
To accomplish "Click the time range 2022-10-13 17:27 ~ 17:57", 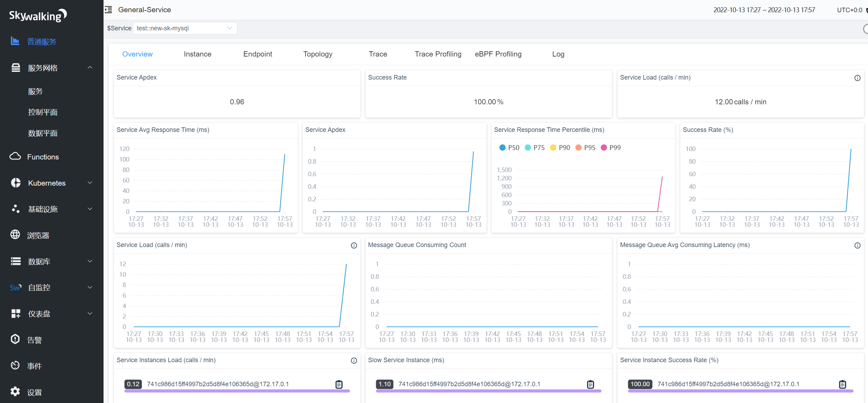I will 764,10.
